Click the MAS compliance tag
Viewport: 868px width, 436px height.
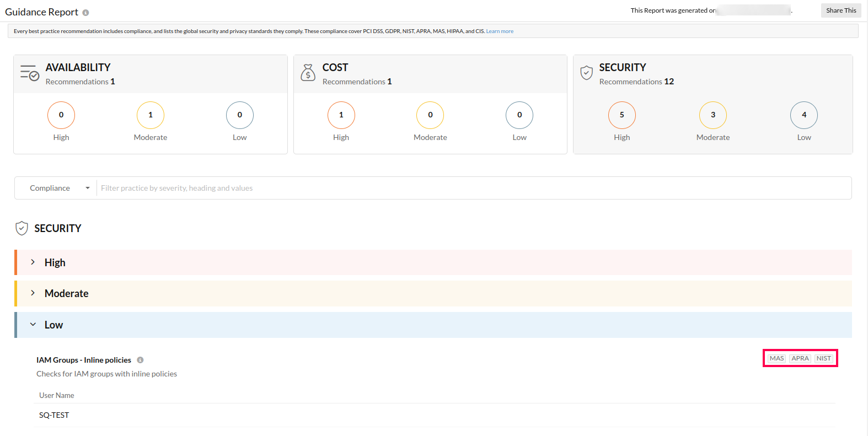pos(776,358)
